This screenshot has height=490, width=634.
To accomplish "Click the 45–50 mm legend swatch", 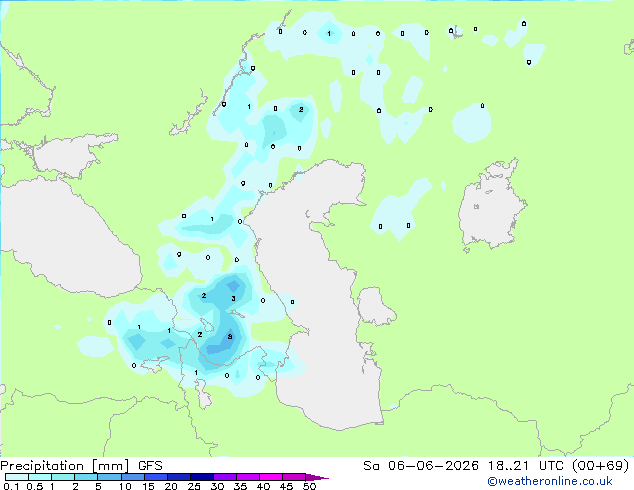I will click(294, 477).
